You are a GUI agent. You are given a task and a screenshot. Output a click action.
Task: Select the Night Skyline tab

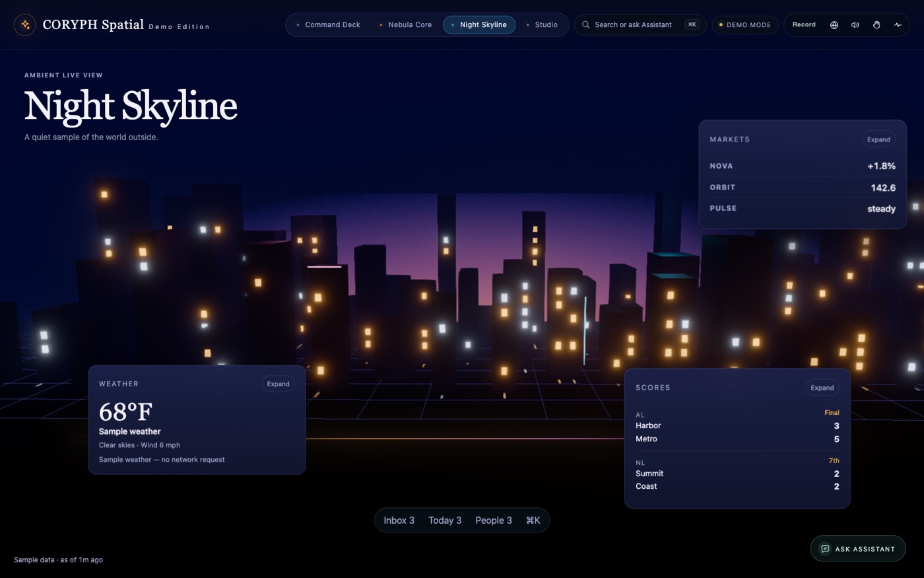pos(479,25)
